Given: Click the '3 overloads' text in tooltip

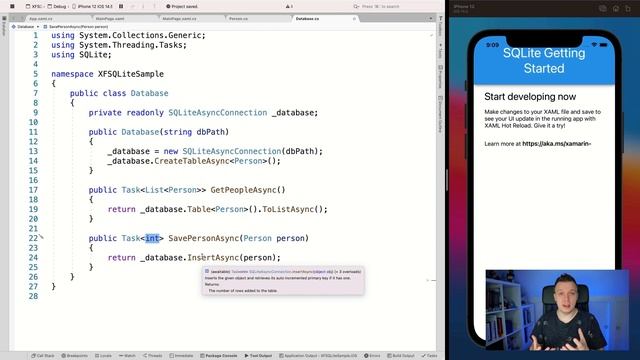Looking at the screenshot, I should (x=349, y=272).
